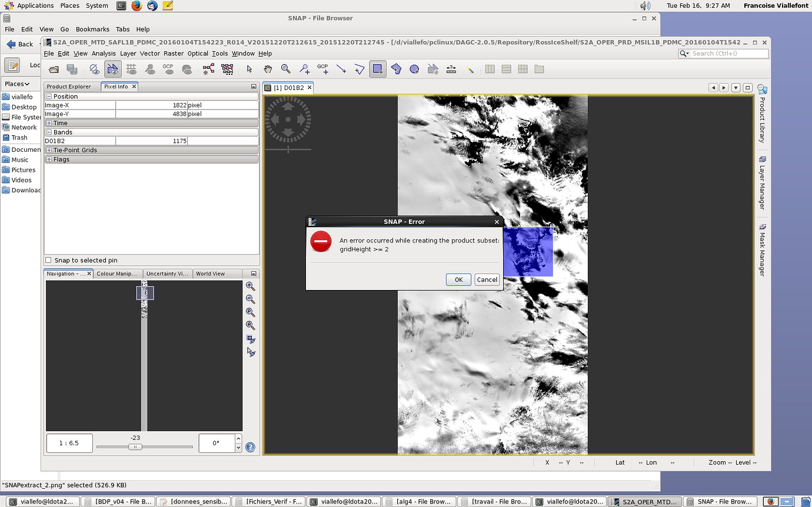
Task: Select the arrow Selection tool
Action: pyautogui.click(x=249, y=69)
